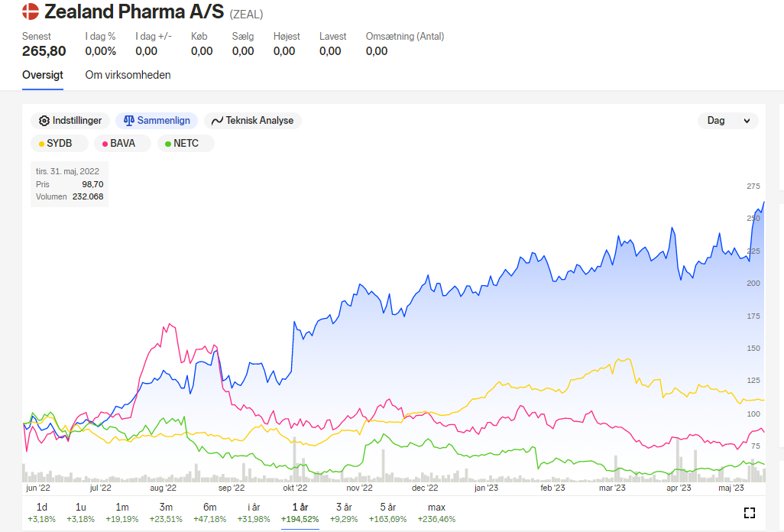This screenshot has width=784, height=532.
Task: Select the 6m time range
Action: click(x=210, y=513)
